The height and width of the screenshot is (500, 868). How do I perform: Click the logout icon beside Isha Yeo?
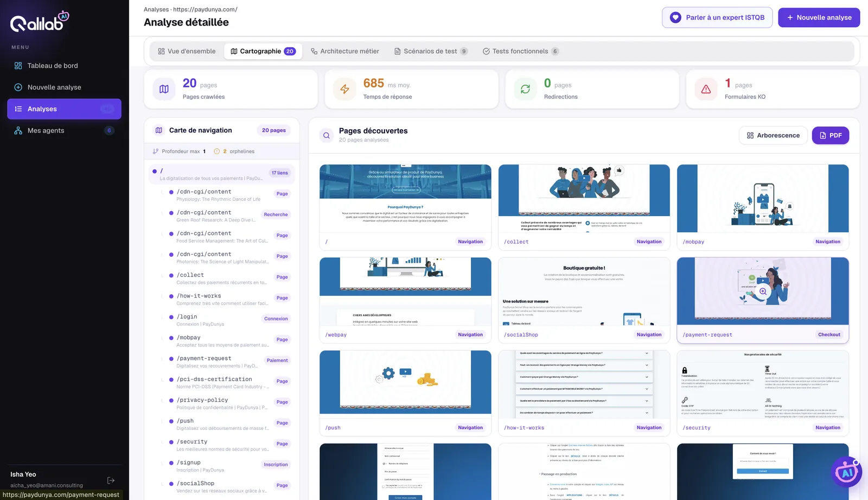click(111, 480)
